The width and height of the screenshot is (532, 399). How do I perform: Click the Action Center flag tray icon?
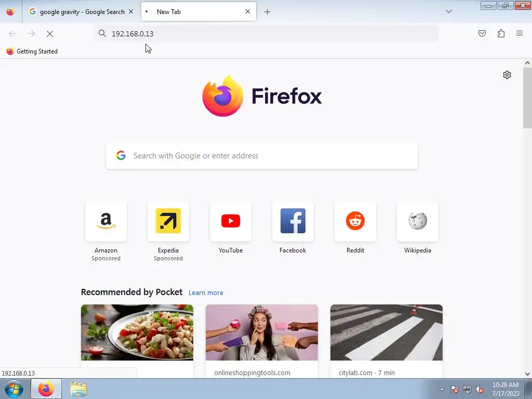tap(455, 389)
